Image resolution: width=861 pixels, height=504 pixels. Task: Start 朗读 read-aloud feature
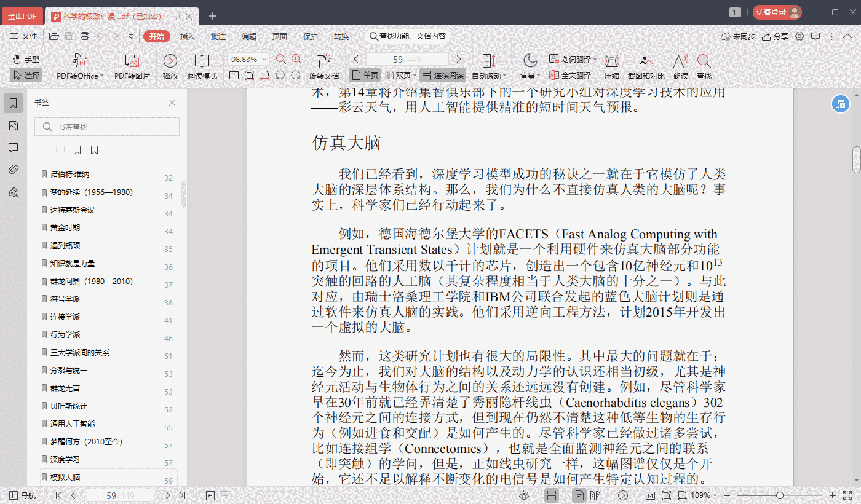click(680, 61)
